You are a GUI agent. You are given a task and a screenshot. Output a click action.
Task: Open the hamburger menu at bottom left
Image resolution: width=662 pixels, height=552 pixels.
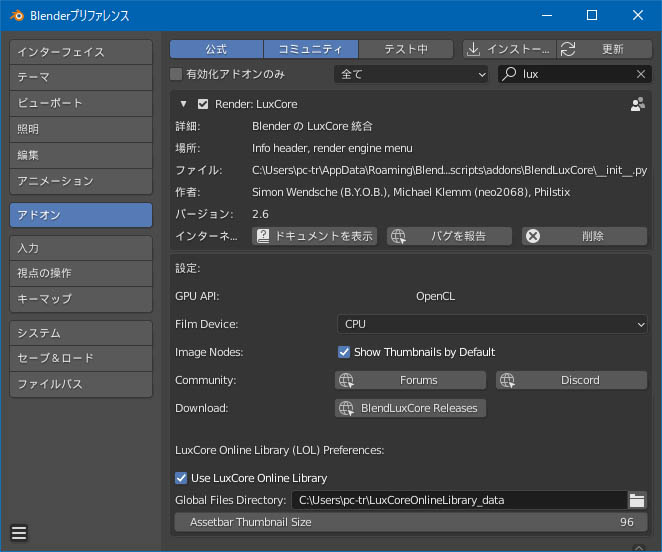tap(19, 533)
